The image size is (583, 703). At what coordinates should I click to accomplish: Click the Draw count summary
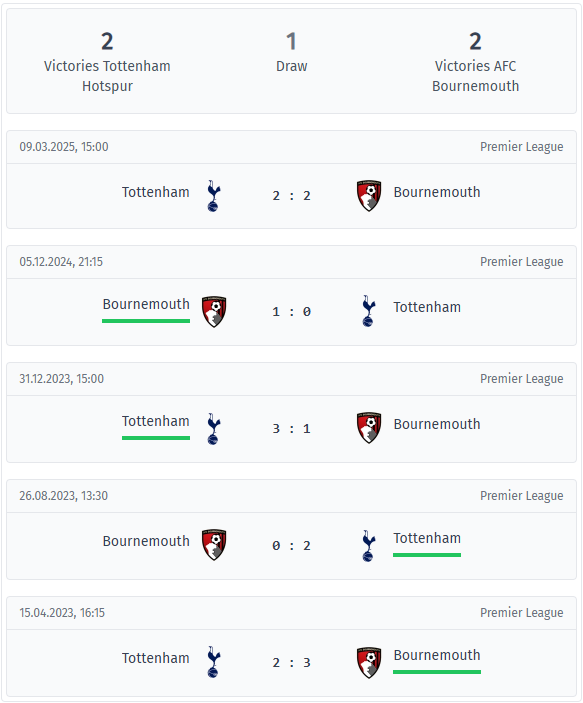tap(292, 52)
